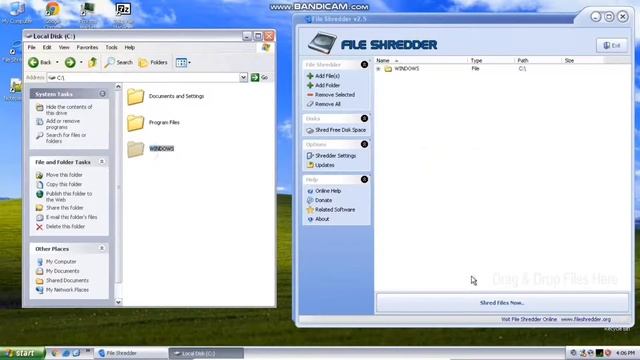Toggle the Folders pane button
640x360 pixels.
(x=153, y=62)
